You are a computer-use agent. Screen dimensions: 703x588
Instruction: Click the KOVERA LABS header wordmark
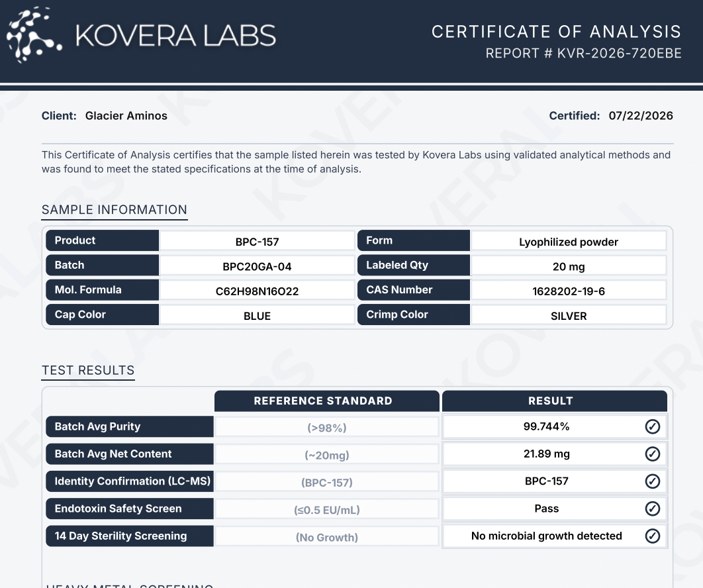[176, 36]
